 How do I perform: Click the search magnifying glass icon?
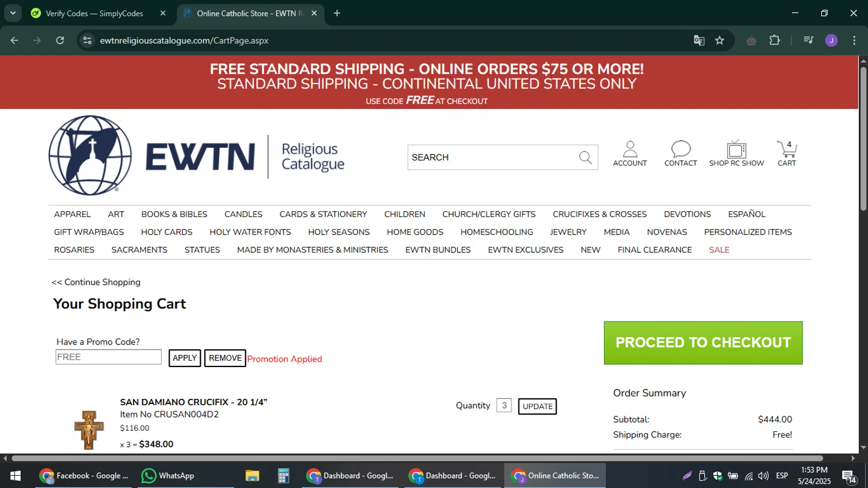tap(585, 157)
